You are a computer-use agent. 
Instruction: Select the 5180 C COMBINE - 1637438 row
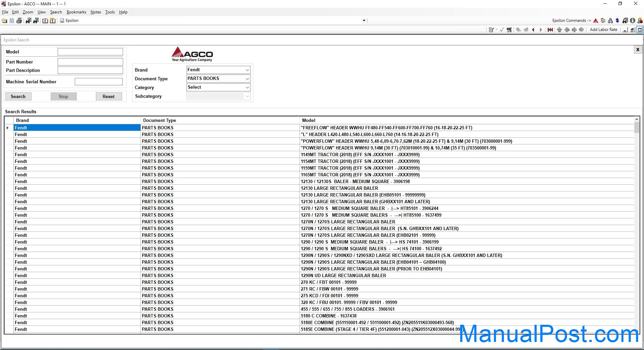coord(319,316)
